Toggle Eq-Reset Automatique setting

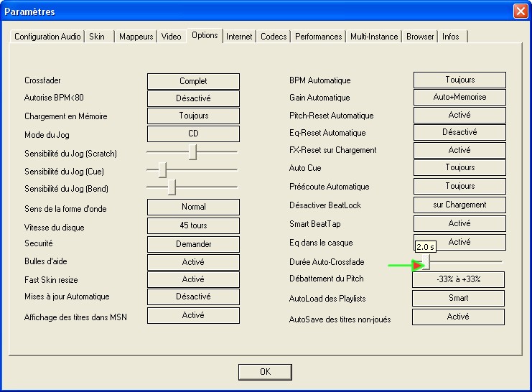[x=459, y=132]
